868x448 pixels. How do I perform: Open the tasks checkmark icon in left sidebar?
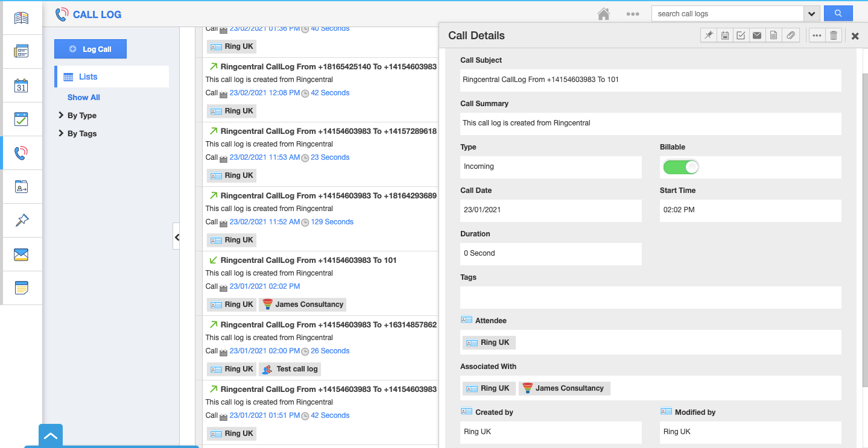[21, 119]
